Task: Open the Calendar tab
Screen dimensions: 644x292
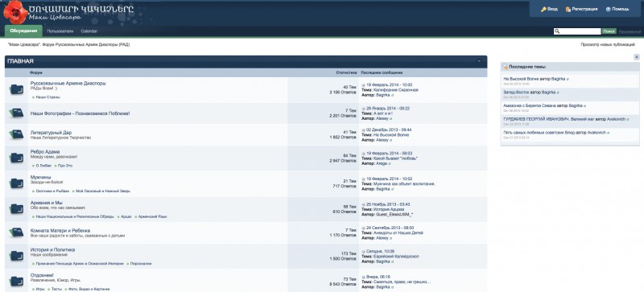Action: coord(89,31)
